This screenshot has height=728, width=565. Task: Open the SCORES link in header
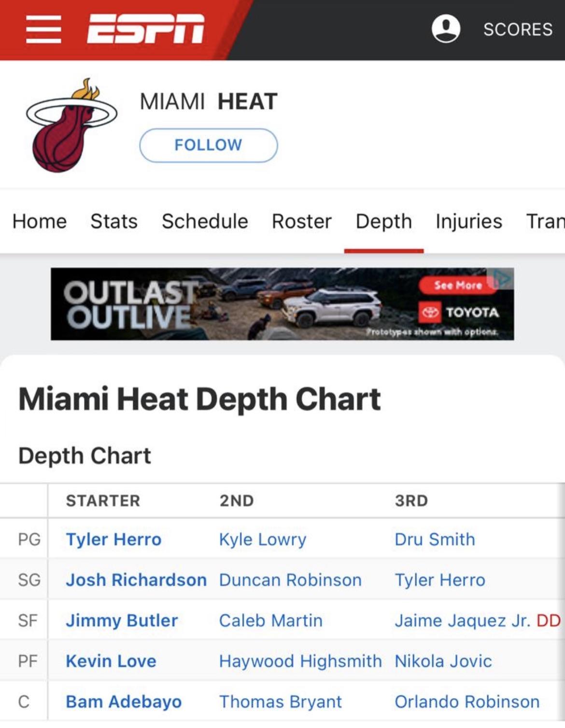click(x=518, y=29)
